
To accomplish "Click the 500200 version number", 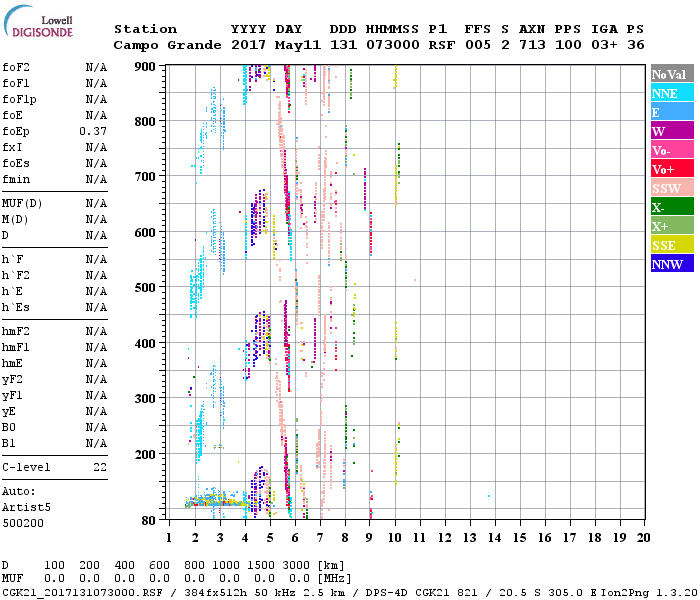I will click(23, 523).
